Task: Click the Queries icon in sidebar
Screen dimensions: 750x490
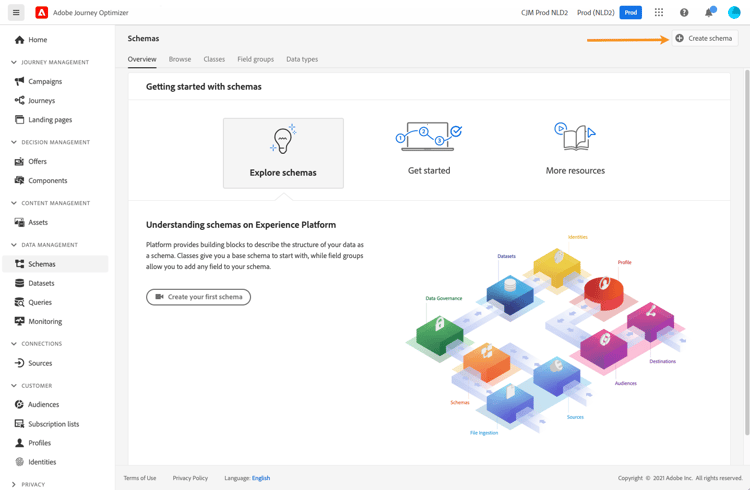Action: [19, 302]
